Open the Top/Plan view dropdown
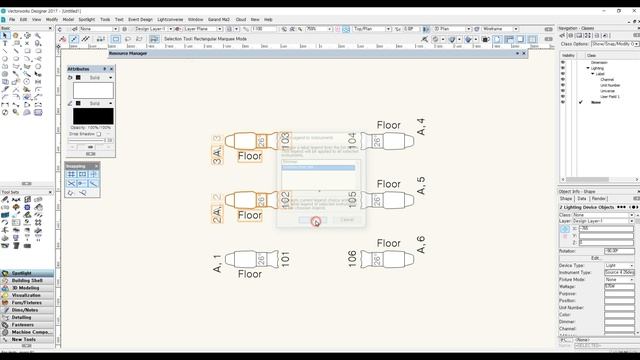Screen dimensions: 640x360 tap(371, 29)
